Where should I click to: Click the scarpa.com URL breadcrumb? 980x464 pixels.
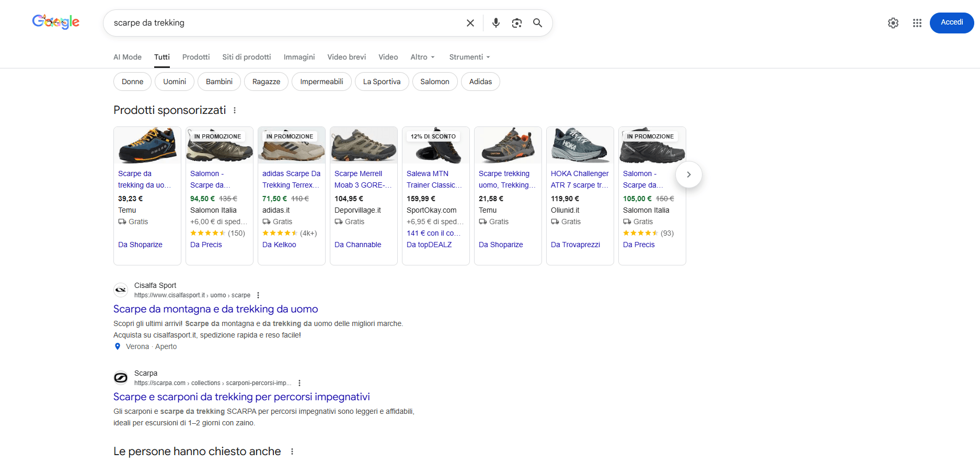(x=213, y=383)
